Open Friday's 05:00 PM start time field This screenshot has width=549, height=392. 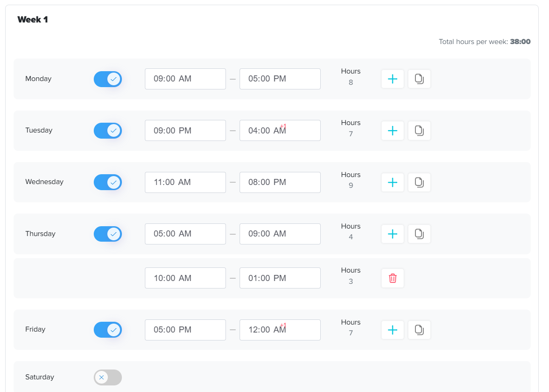tap(185, 330)
